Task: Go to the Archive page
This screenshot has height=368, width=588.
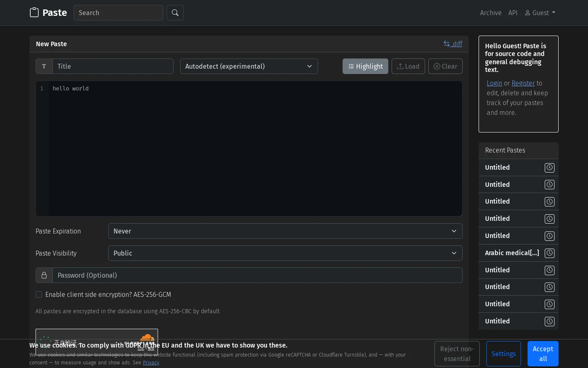Action: pos(491,13)
